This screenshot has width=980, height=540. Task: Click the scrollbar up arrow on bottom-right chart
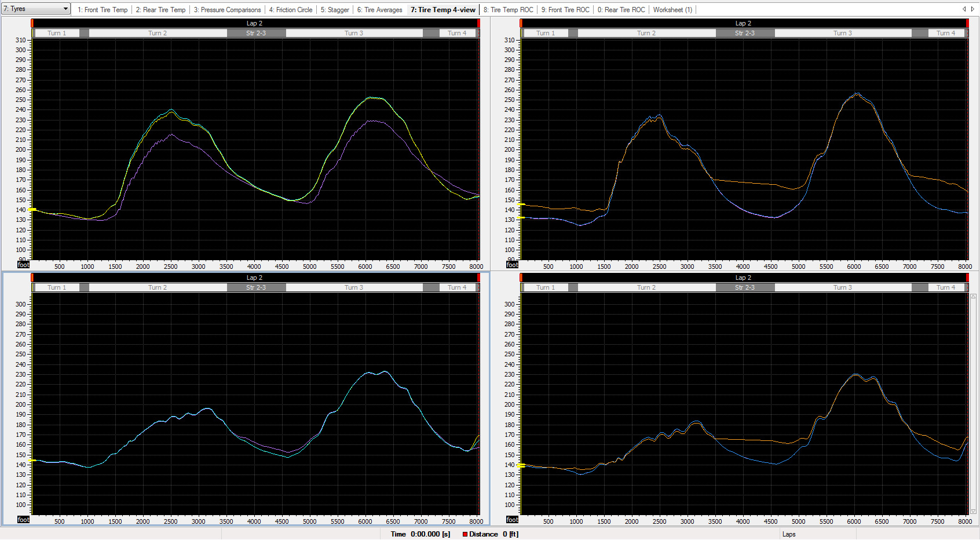click(x=974, y=296)
